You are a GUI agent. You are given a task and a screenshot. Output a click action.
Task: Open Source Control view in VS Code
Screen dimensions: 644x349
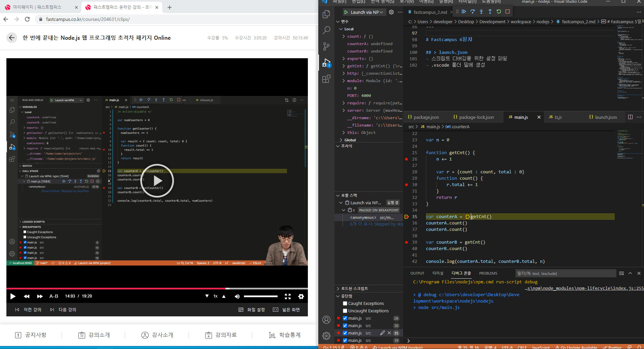tap(326, 46)
